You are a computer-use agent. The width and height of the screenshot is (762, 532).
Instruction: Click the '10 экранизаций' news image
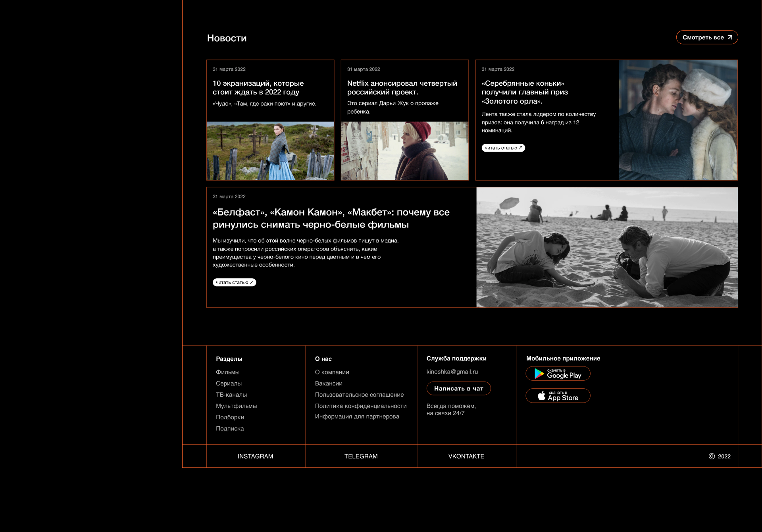point(270,151)
